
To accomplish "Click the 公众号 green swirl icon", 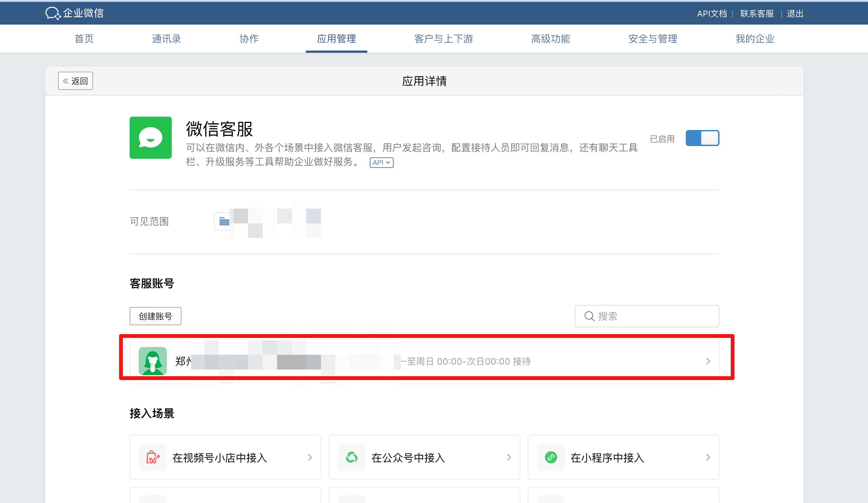I will point(351,457).
